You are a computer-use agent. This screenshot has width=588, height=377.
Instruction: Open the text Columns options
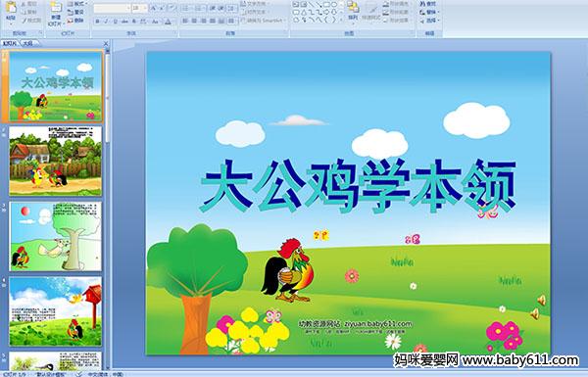(231, 21)
